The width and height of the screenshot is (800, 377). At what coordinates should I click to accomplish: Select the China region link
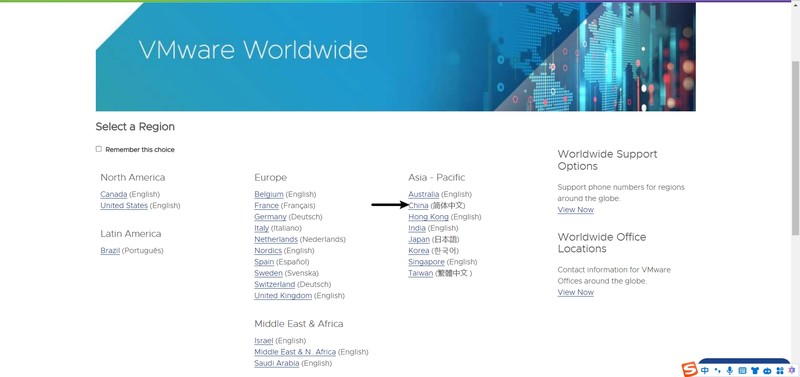click(x=418, y=205)
